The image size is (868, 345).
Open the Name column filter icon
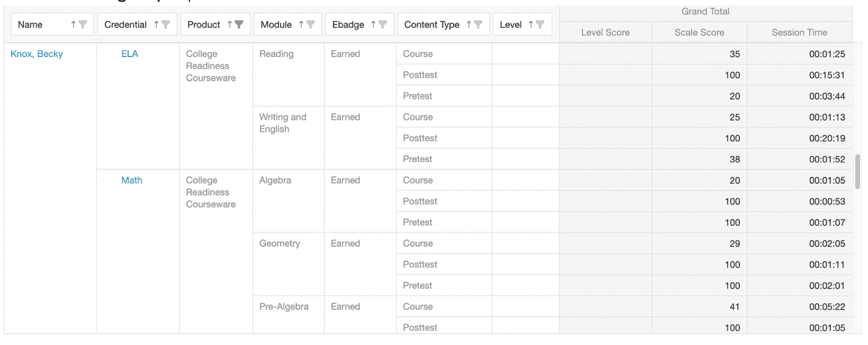83,25
